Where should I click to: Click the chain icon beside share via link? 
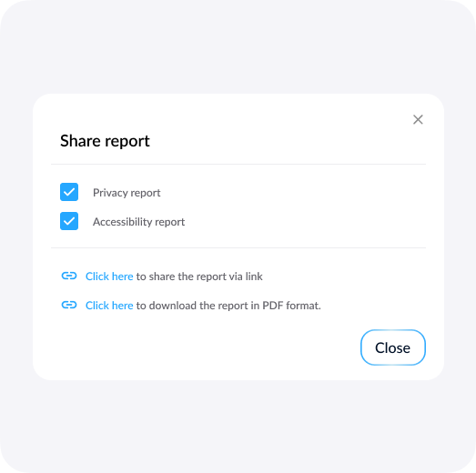tap(69, 276)
